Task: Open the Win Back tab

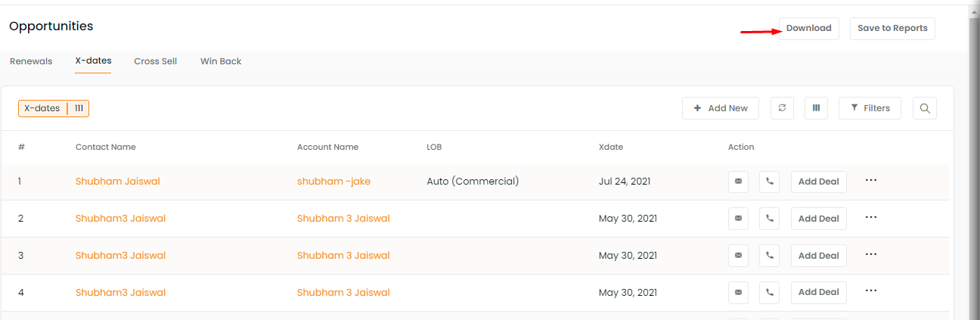Action: (x=221, y=61)
